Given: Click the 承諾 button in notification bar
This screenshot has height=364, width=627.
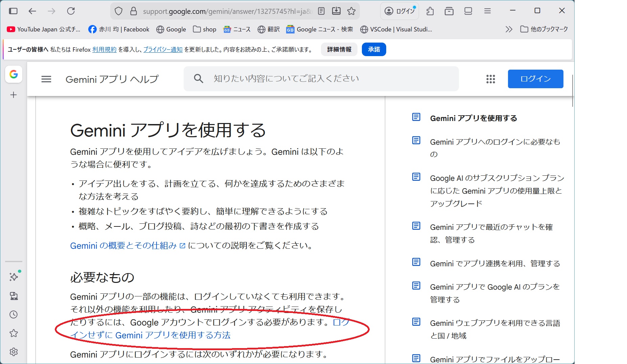Looking at the screenshot, I should (374, 49).
